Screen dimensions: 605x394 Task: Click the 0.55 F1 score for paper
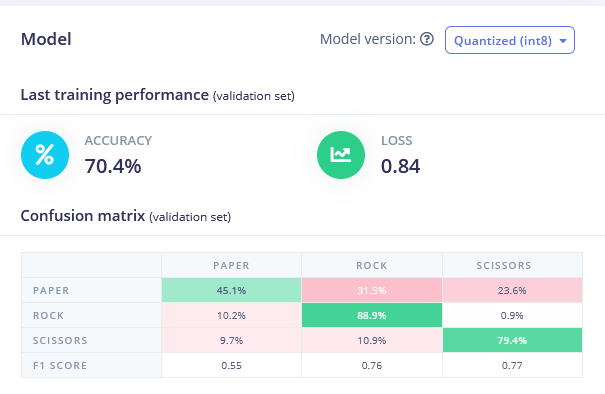231,365
